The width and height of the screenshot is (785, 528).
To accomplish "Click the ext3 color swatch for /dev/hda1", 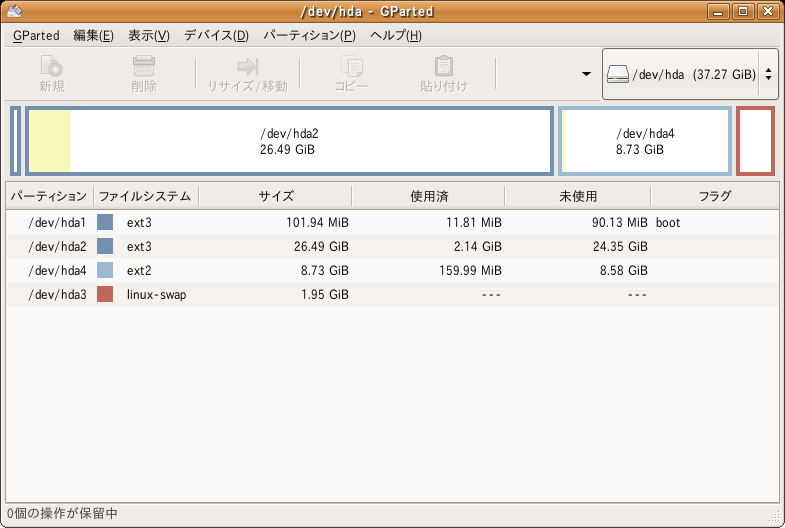I will tap(105, 222).
